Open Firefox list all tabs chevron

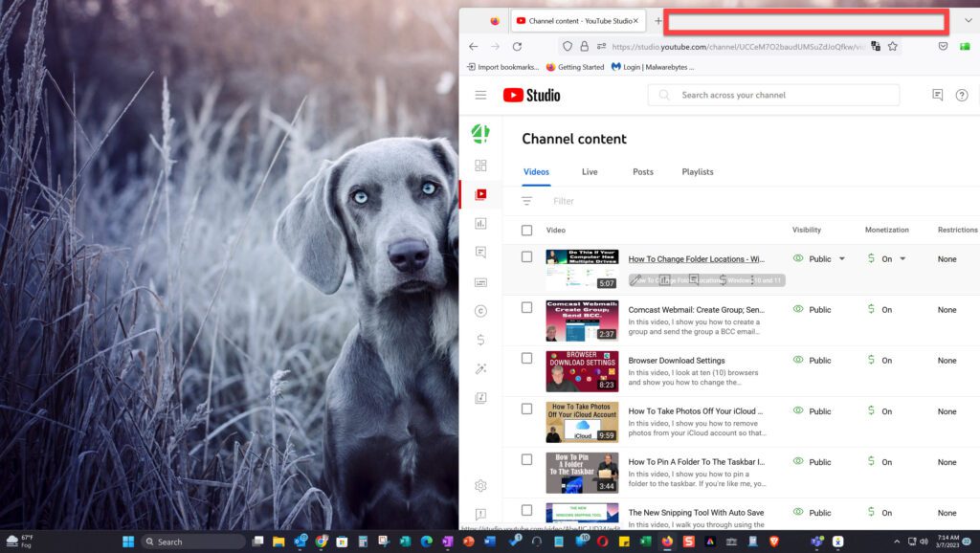[x=969, y=21]
